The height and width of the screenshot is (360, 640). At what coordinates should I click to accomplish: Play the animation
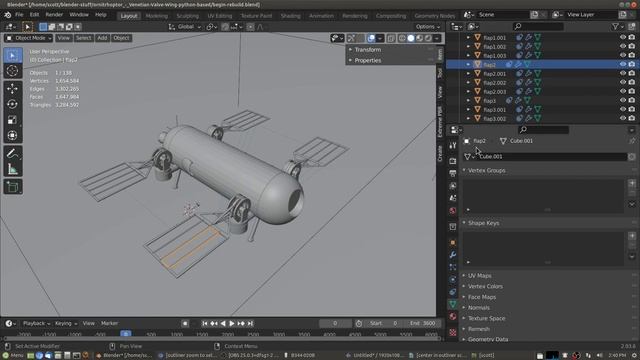click(231, 323)
